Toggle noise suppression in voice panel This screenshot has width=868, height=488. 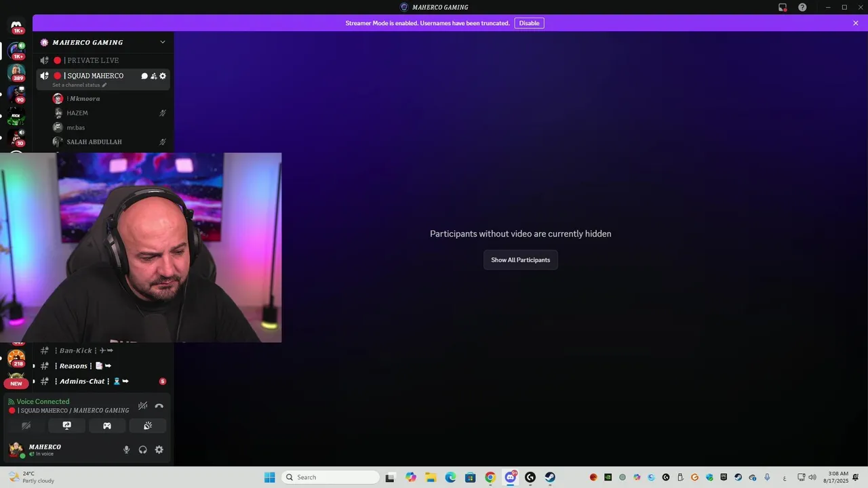click(142, 406)
